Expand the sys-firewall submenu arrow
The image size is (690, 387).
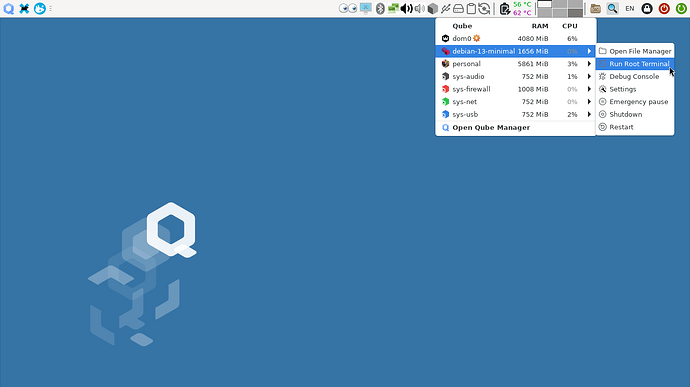tap(589, 89)
